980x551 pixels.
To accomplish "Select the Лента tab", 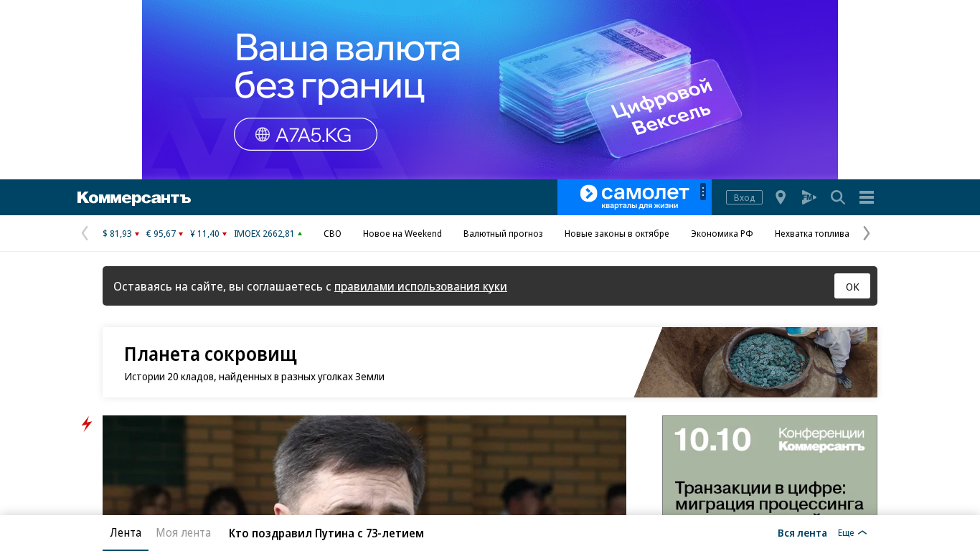I will click(x=126, y=532).
